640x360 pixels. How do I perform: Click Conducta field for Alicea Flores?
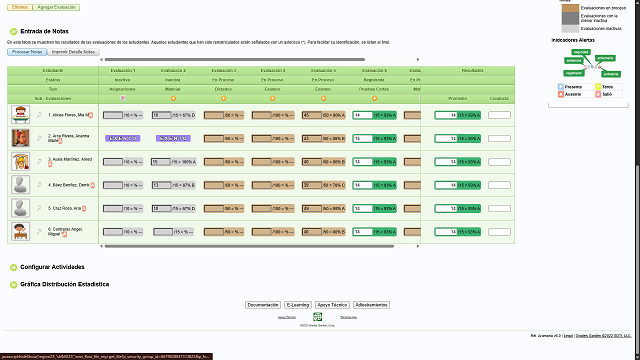(x=499, y=115)
